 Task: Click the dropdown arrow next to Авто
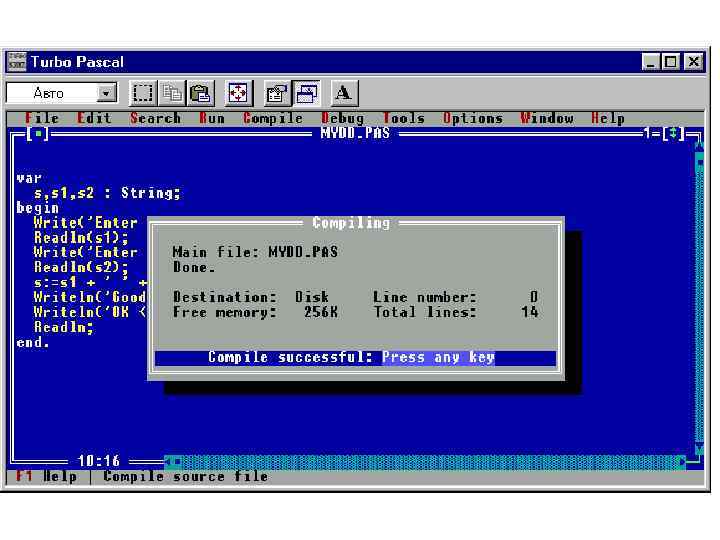pyautogui.click(x=107, y=94)
